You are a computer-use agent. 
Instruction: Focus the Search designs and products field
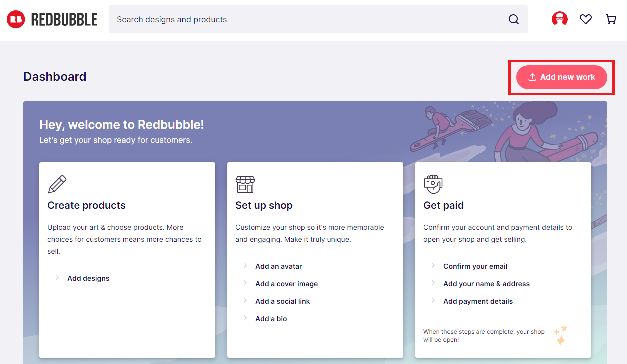click(318, 19)
